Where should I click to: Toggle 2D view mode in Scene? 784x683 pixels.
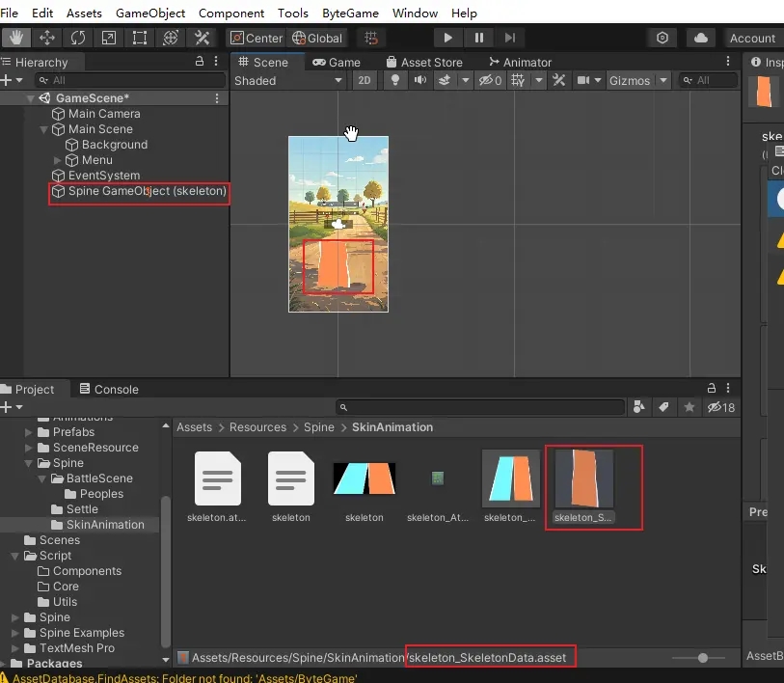[364, 81]
